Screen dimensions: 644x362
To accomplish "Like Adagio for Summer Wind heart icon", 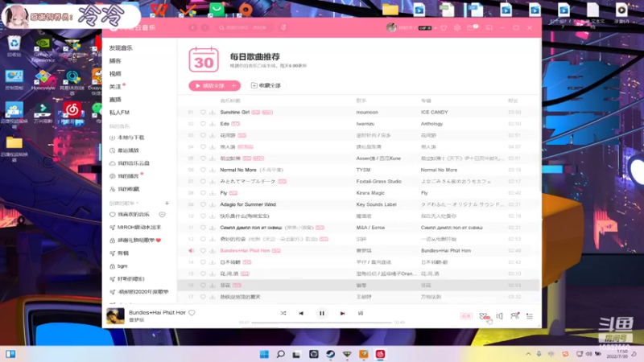I will pos(203,204).
